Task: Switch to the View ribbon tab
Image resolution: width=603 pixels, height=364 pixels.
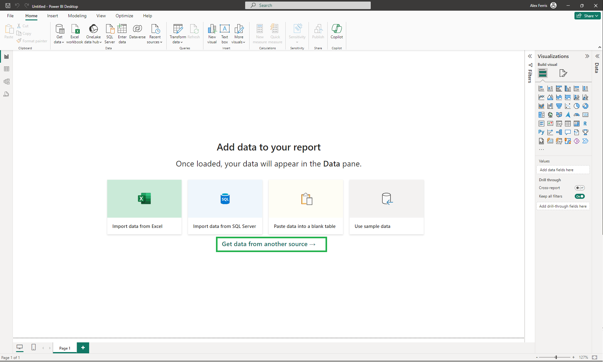Action: [101, 16]
